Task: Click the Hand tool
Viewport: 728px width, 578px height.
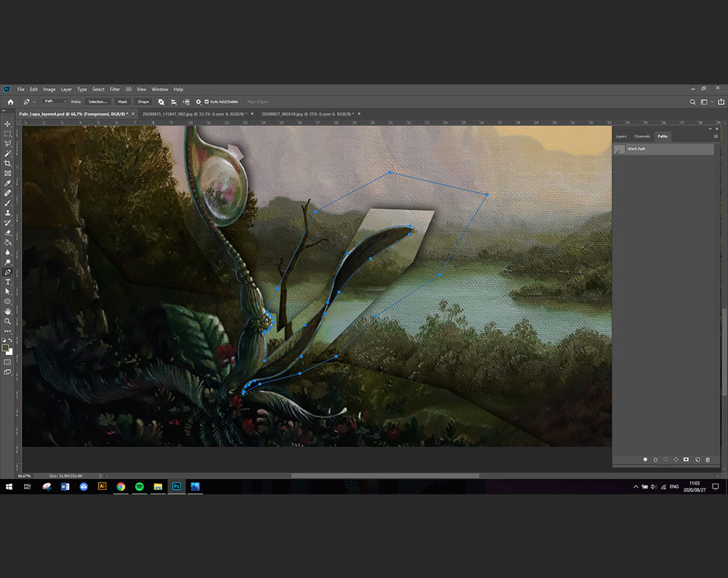Action: [x=8, y=312]
